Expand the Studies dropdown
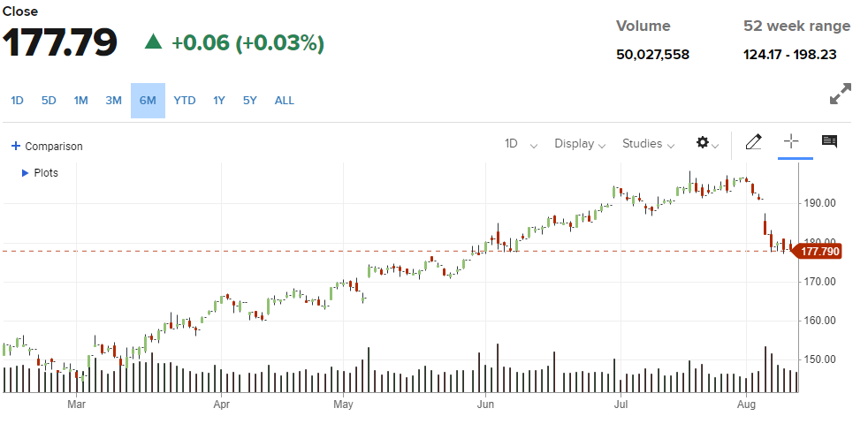Image resolution: width=868 pixels, height=431 pixels. (x=649, y=144)
